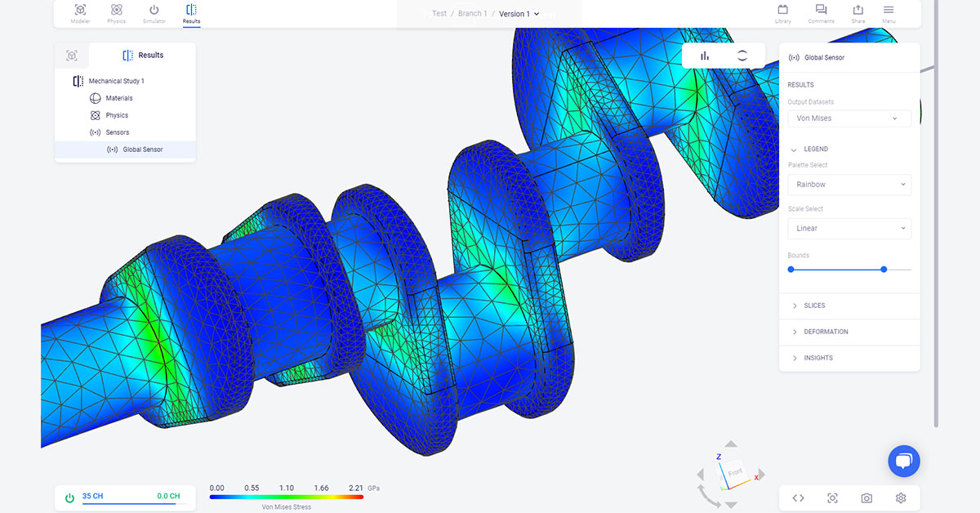Image resolution: width=980 pixels, height=513 pixels.
Task: Open the Modeler workspace
Action: tap(79, 13)
